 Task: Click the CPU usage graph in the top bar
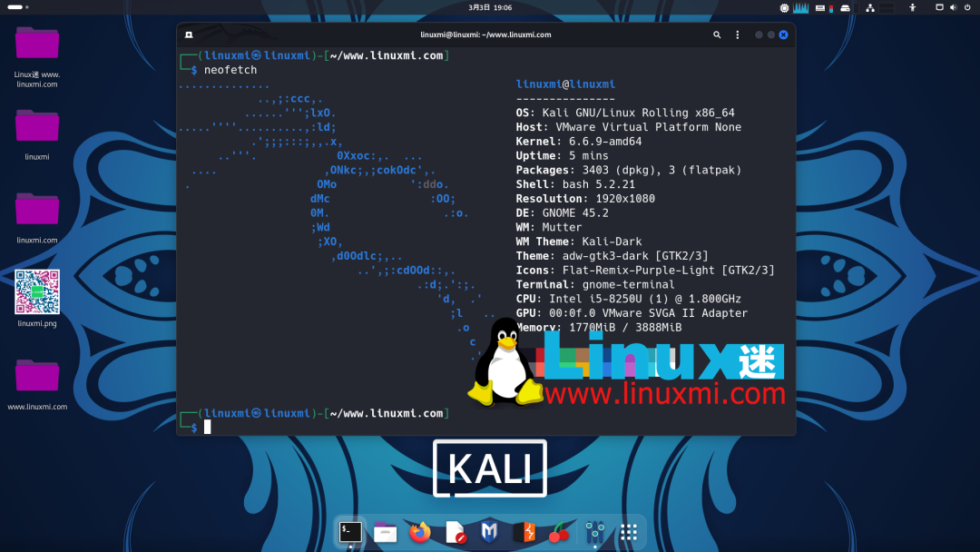(800, 7)
